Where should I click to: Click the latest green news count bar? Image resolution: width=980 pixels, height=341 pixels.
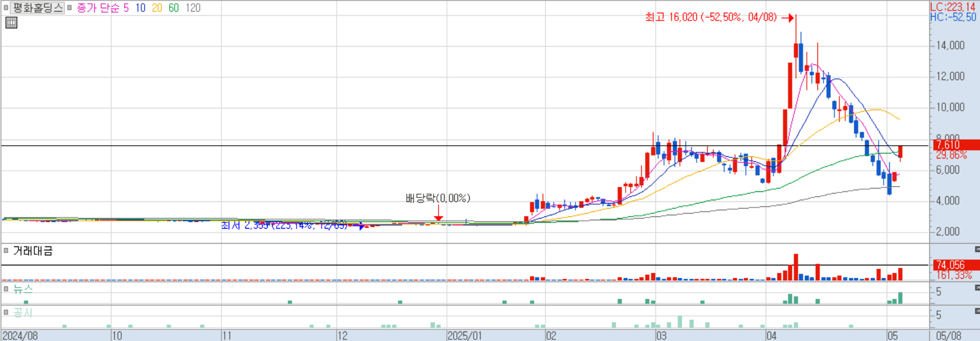(900, 298)
